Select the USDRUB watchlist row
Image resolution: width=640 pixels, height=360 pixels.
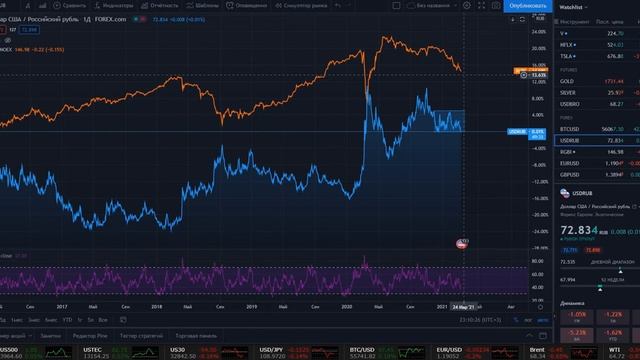pyautogui.click(x=597, y=140)
